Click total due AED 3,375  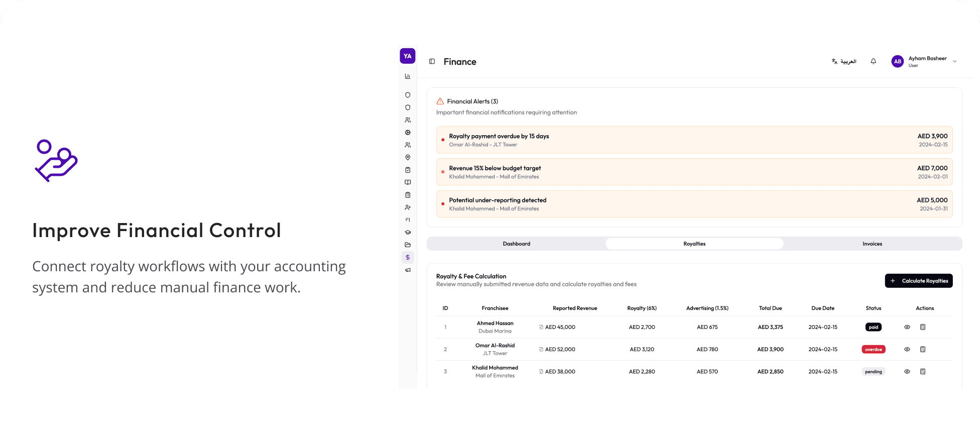[x=770, y=327]
